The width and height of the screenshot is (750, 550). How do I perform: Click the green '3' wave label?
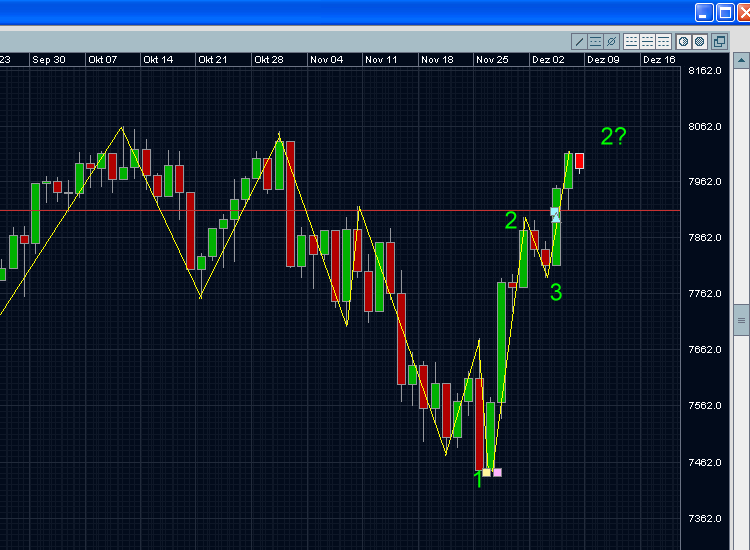(x=556, y=292)
